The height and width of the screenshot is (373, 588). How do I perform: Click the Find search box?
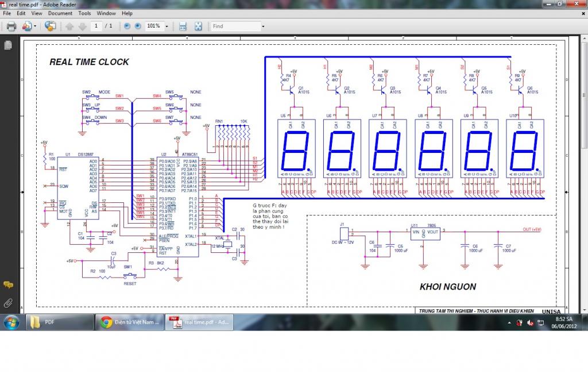[236, 26]
